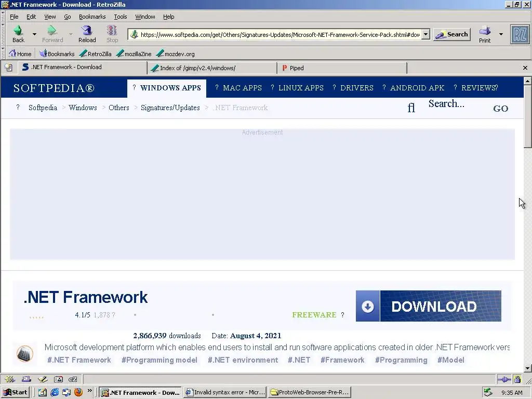Image resolution: width=532 pixels, height=399 pixels.
Task: Open the Address Book icon in status bar
Action: point(58,379)
